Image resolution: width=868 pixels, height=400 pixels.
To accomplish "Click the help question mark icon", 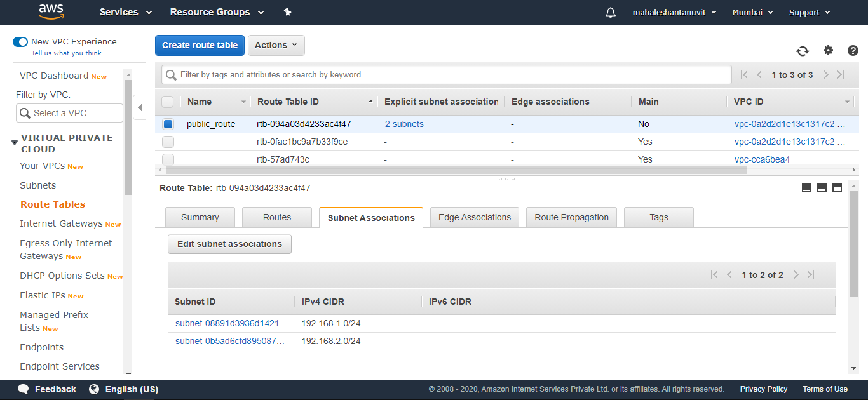I will (853, 50).
